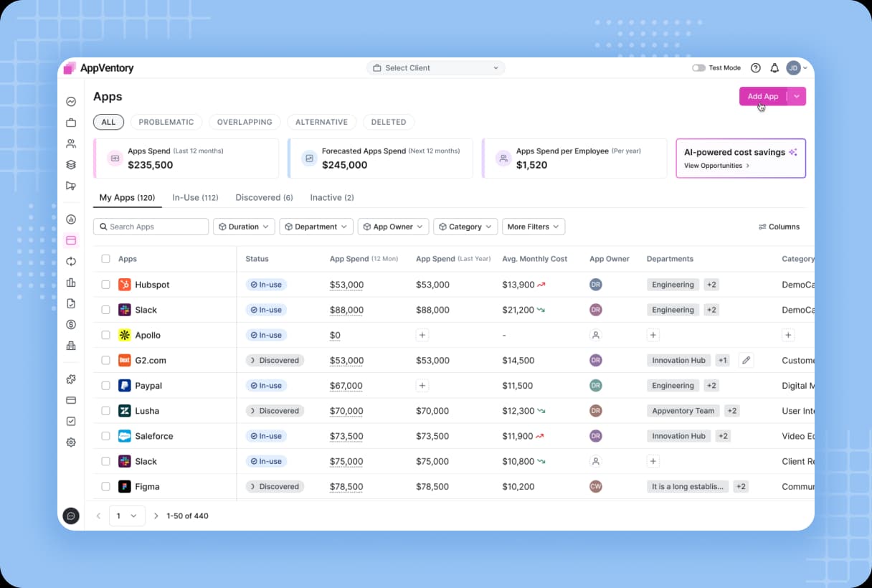Open the settings gear in the sidebar
The image size is (872, 588).
pos(71,442)
